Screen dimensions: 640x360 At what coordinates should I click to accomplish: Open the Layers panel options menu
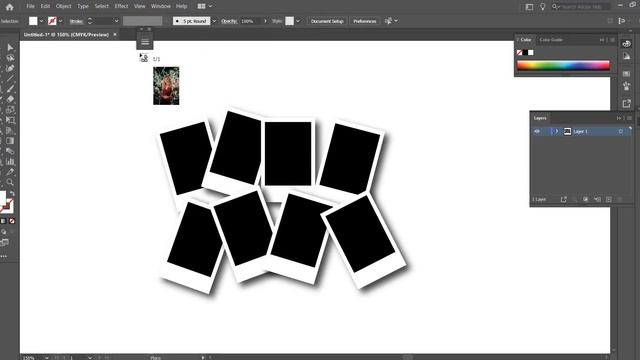[629, 118]
